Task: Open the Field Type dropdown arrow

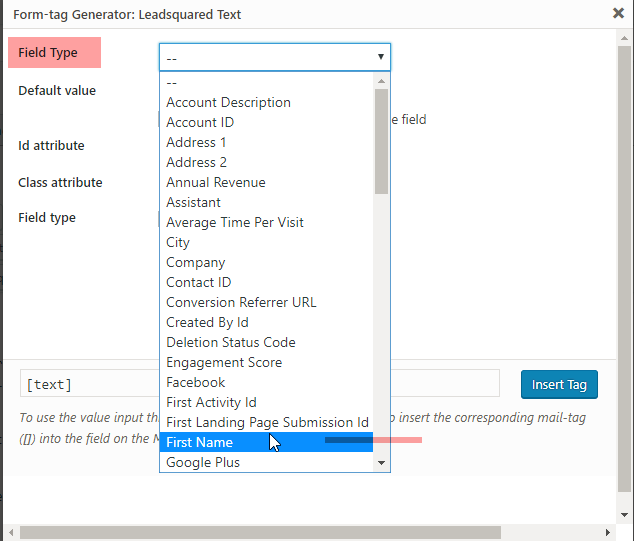Action: [380, 57]
